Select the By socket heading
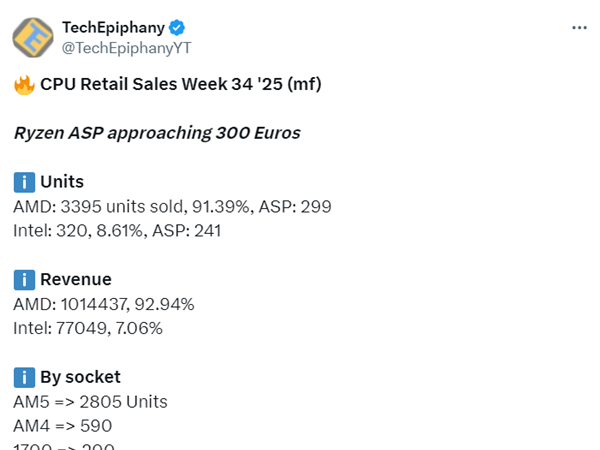Viewport: 600px width, 450px height. 80,377
